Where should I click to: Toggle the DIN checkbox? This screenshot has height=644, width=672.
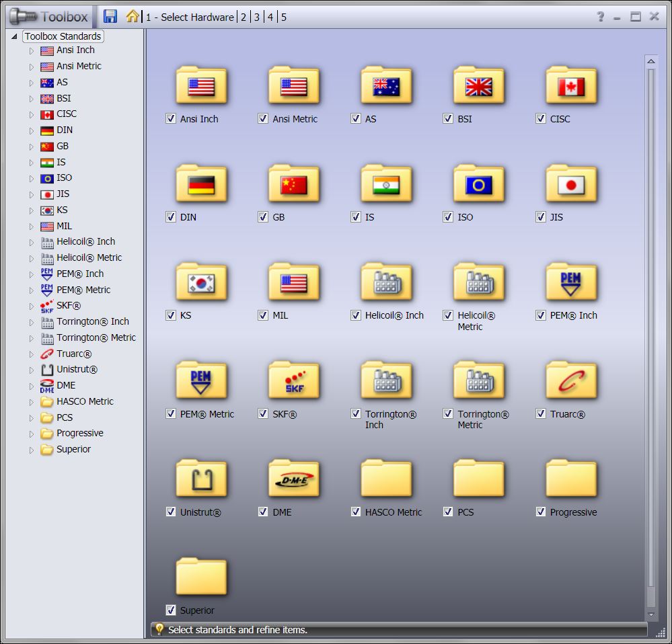click(x=171, y=217)
